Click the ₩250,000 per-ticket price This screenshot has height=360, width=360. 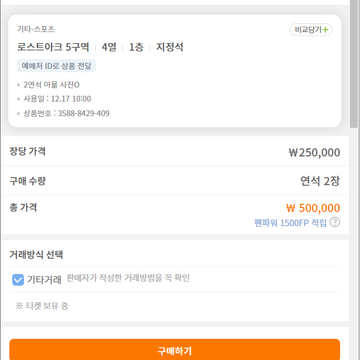coord(314,153)
